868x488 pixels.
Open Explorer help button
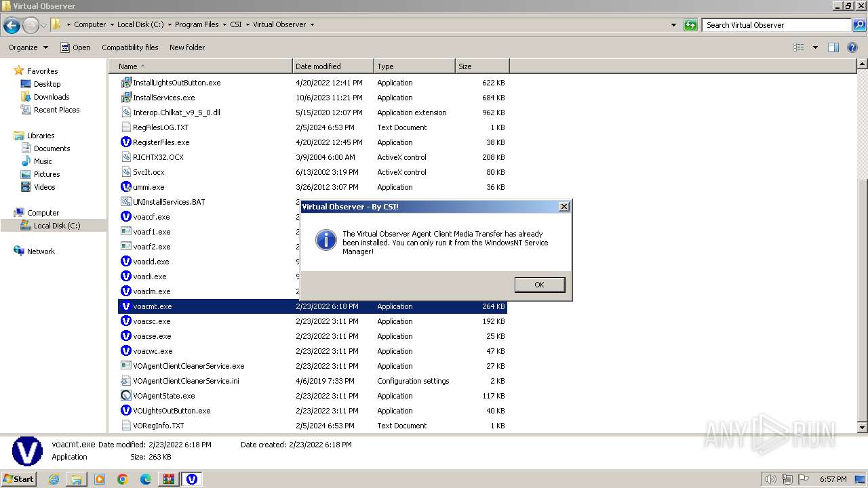[x=853, y=47]
